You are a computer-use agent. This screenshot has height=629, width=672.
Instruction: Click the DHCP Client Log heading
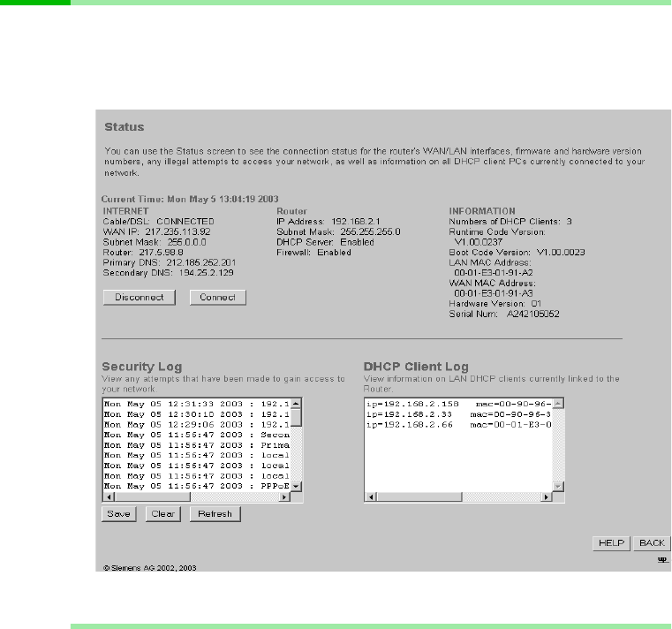tap(416, 367)
